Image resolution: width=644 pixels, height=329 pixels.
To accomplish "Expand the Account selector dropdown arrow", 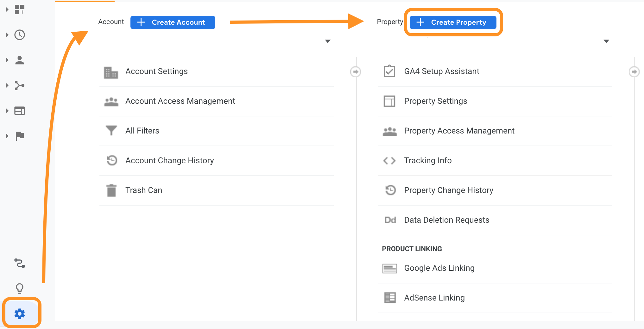I will 328,41.
